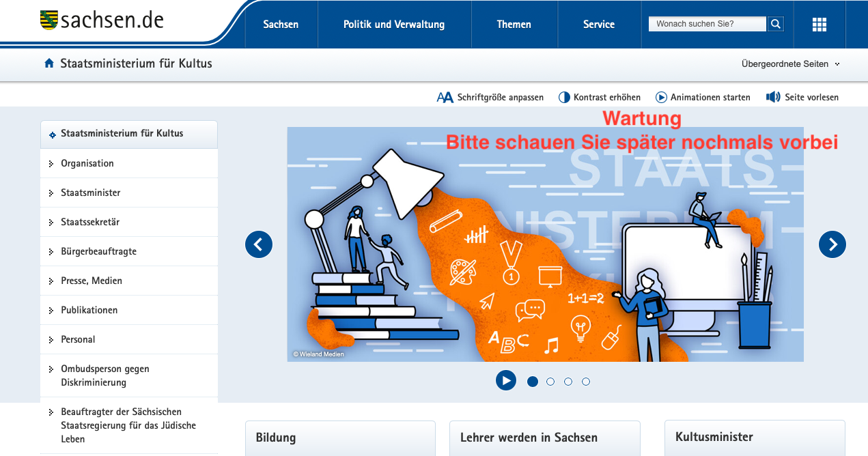This screenshot has width=868, height=456.
Task: Open Staatssekretär sidebar link
Action: point(90,222)
